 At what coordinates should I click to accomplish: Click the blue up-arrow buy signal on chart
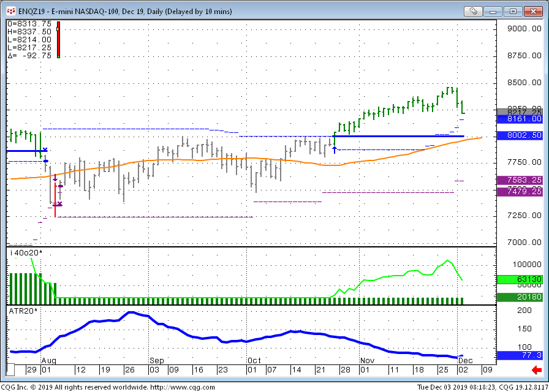click(335, 150)
